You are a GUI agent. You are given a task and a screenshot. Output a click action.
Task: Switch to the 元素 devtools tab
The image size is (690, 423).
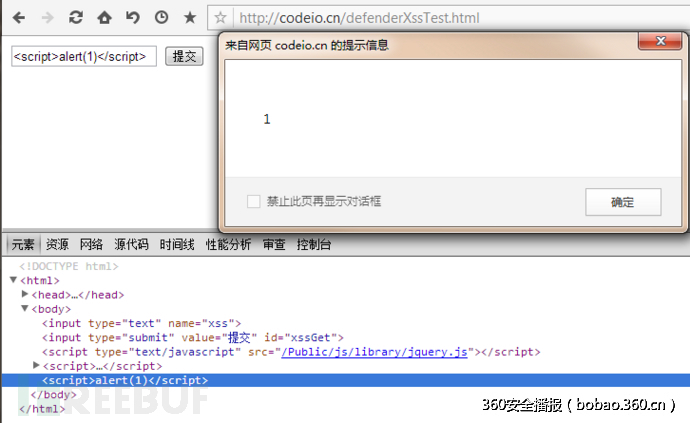[23, 244]
